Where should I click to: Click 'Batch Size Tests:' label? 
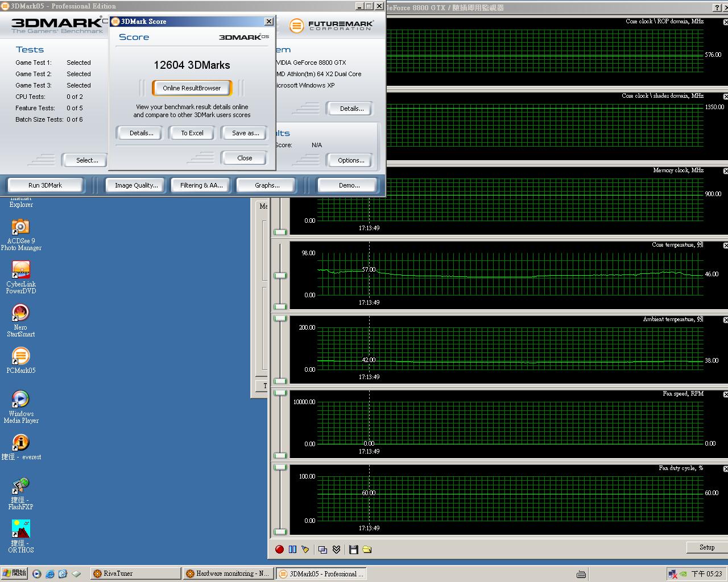[x=39, y=119]
